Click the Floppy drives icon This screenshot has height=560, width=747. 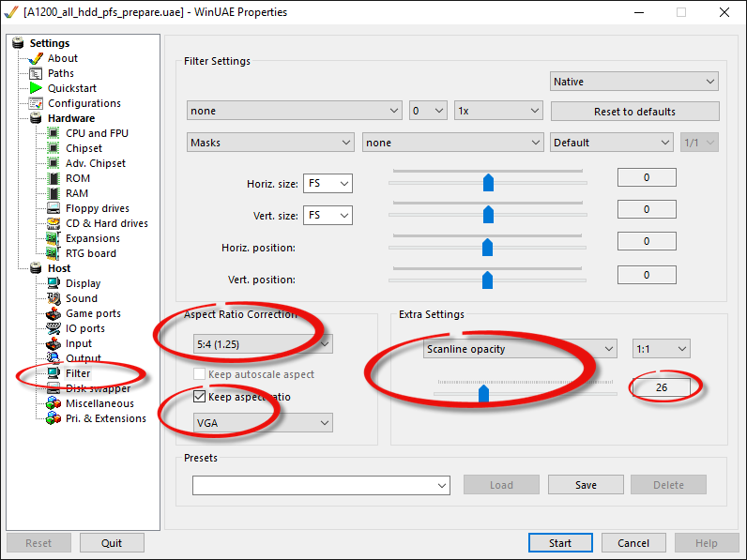pos(53,208)
